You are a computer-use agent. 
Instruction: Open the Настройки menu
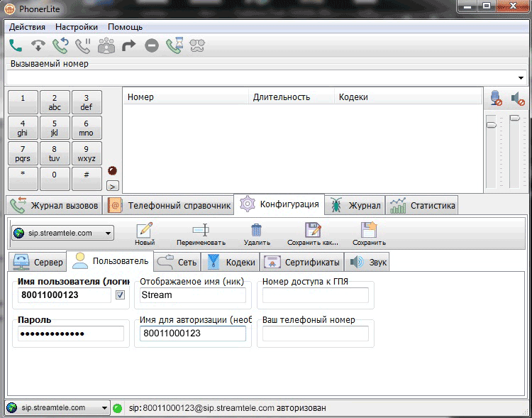click(77, 27)
